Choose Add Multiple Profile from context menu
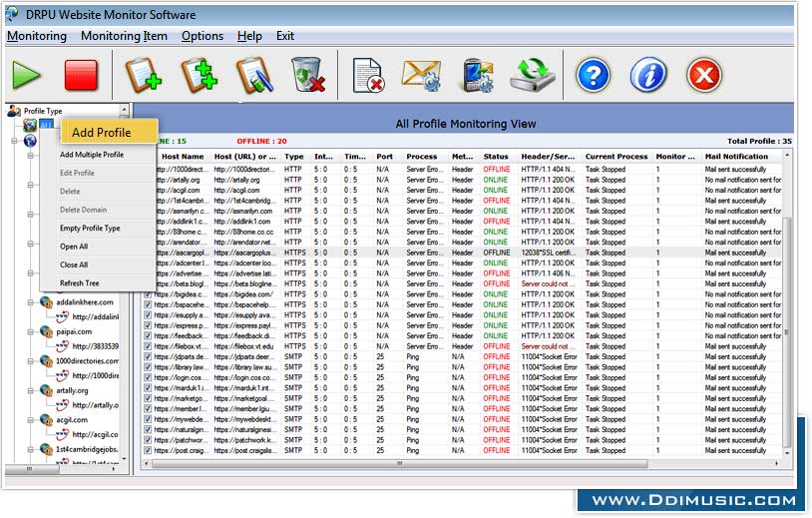 [x=92, y=155]
